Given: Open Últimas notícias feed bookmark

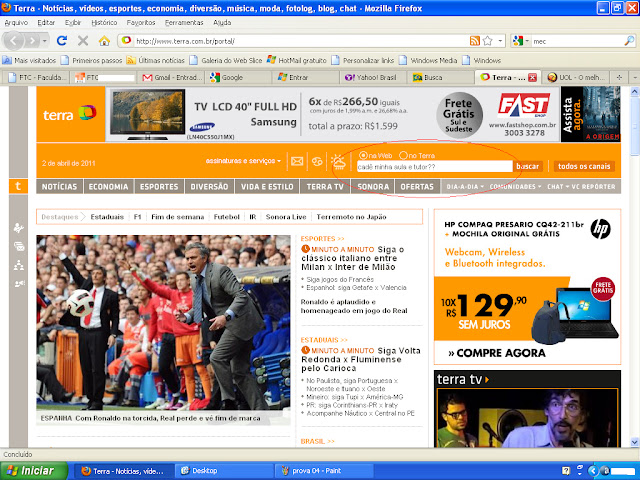Looking at the screenshot, I should [156, 60].
